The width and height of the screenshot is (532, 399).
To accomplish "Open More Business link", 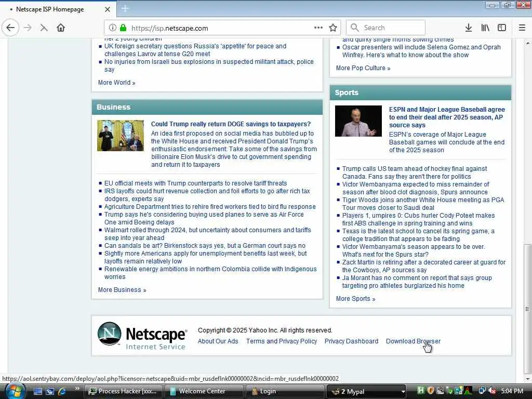I will [122, 290].
